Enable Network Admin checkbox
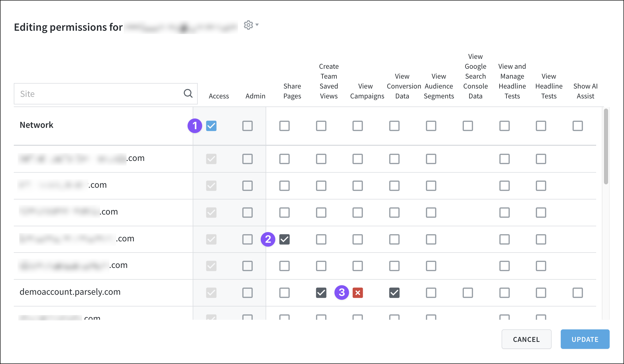Image resolution: width=624 pixels, height=364 pixels. [x=247, y=126]
